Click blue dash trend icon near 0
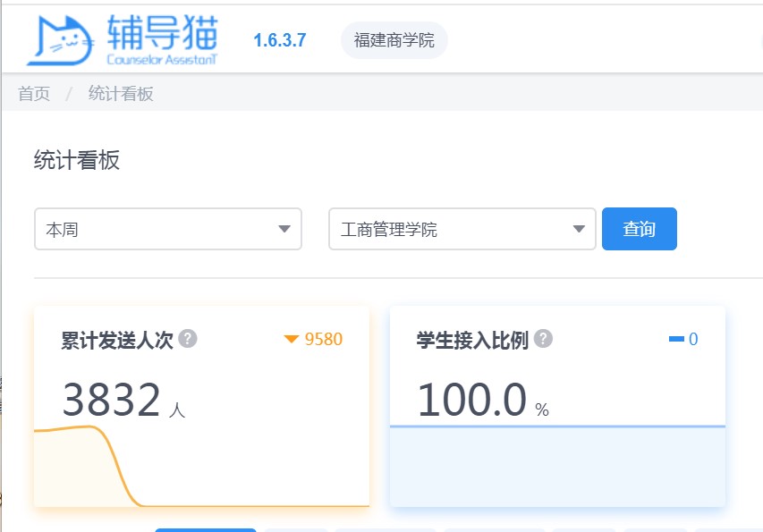 pyautogui.click(x=676, y=339)
